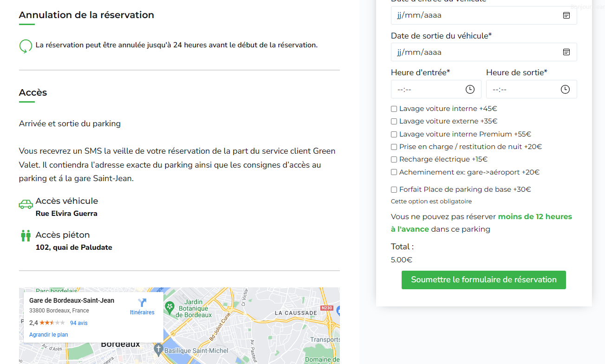Open the 94 avis reviews link

[78, 323]
